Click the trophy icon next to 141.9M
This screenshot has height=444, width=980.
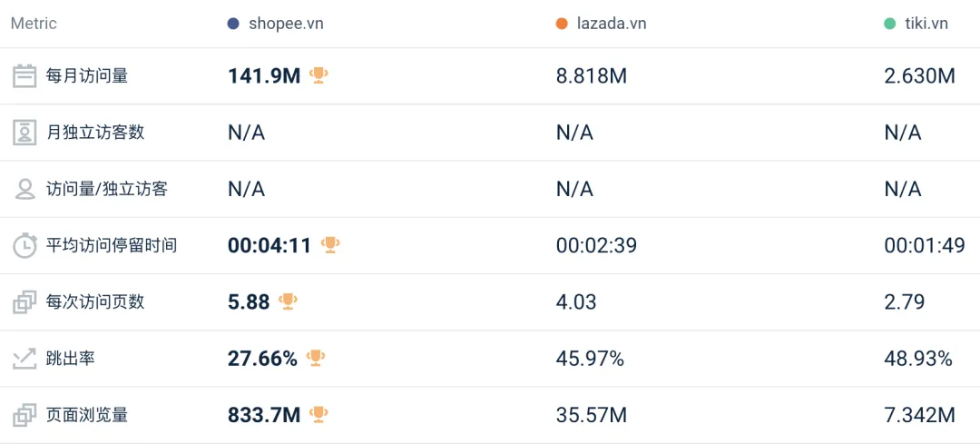[318, 75]
